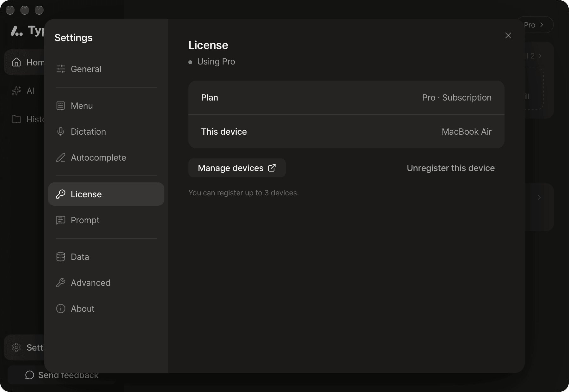Screen dimensions: 569x392
Task: Click the Home icon in main sidebar
Action: 16,62
